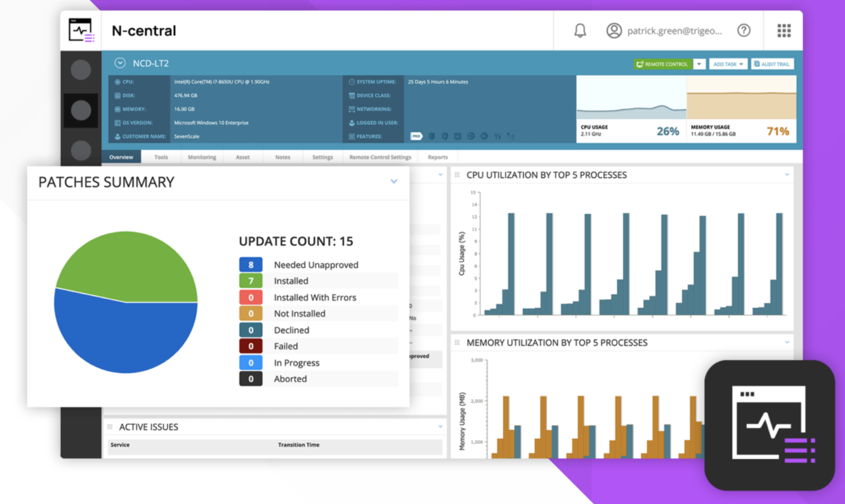Click the Networking row icon
The width and height of the screenshot is (845, 504).
tap(352, 109)
